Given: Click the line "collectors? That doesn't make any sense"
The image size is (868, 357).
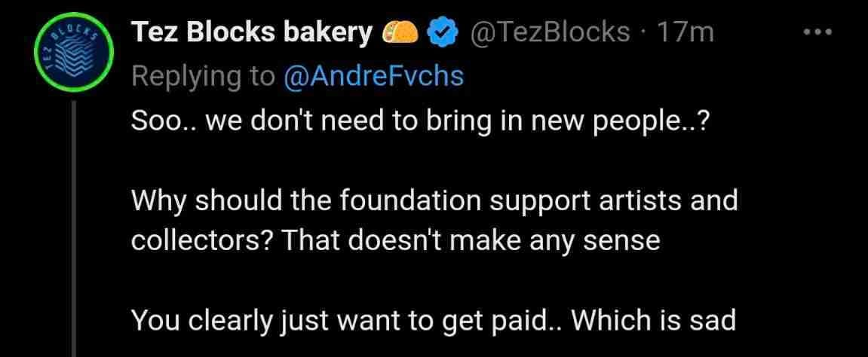Looking at the screenshot, I should click(395, 241).
